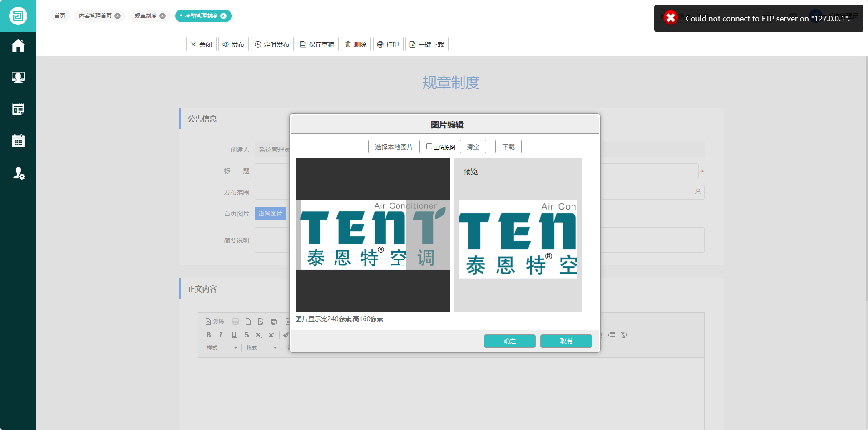Click the 删除 delete button

pos(356,44)
